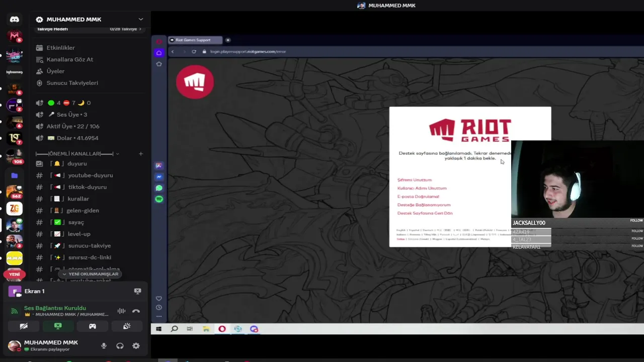
Task: Expand the MUHAMMED MMK server menu
Action: 140,19
